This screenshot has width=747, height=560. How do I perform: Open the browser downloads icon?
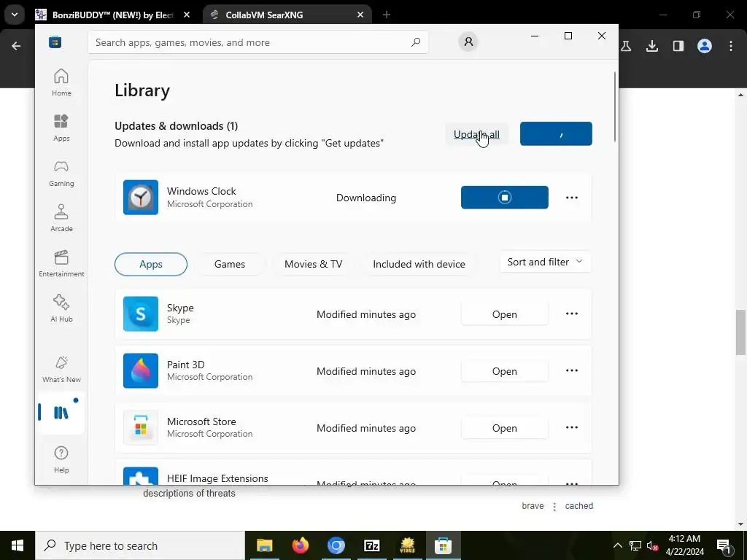click(x=652, y=46)
